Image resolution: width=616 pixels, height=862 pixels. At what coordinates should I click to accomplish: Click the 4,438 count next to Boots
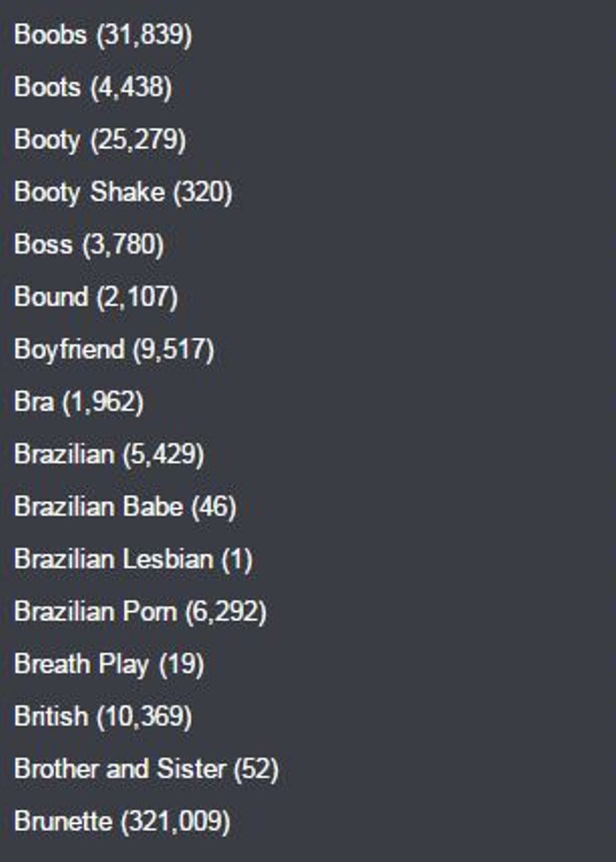(131, 87)
